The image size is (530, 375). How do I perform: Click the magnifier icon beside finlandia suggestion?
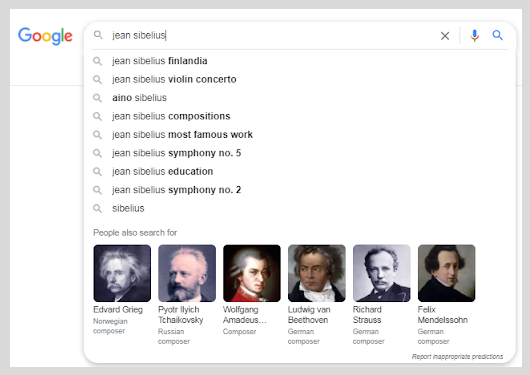coord(97,61)
